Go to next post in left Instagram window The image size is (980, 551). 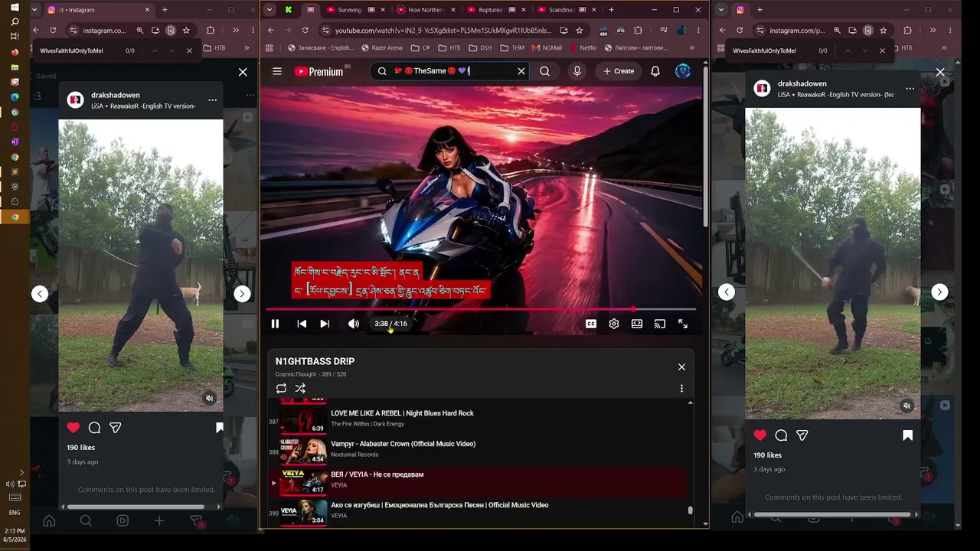pos(242,294)
